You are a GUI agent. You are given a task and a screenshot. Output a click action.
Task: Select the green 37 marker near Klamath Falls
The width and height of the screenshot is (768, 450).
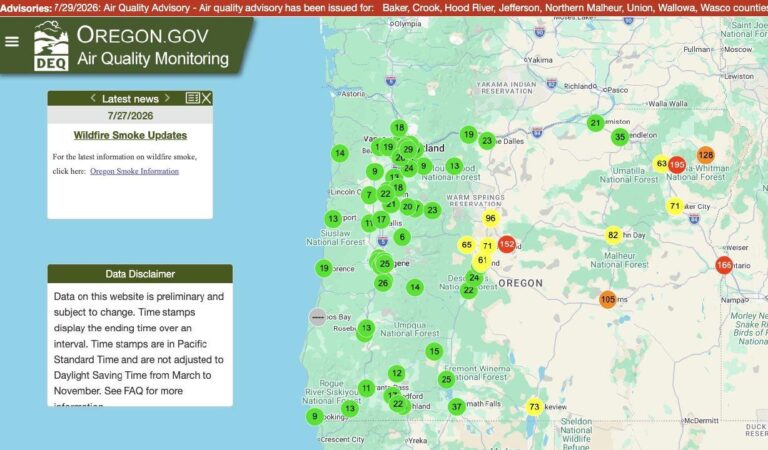coord(456,406)
